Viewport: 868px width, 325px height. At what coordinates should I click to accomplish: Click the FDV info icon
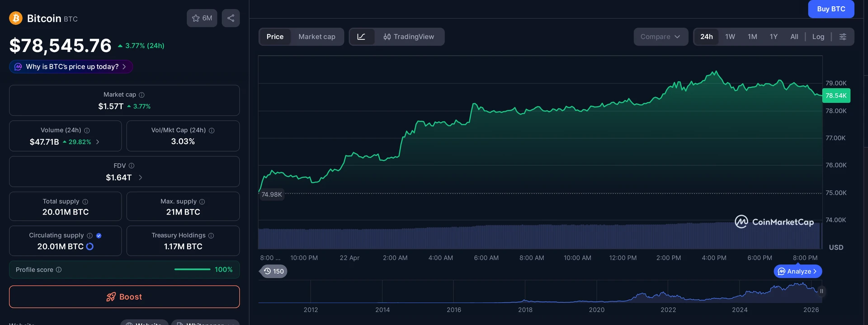click(x=132, y=166)
